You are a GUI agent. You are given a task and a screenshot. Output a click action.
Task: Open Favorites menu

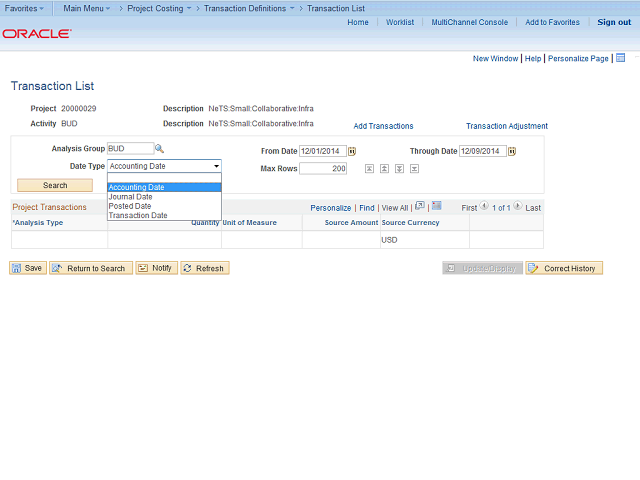point(24,8)
